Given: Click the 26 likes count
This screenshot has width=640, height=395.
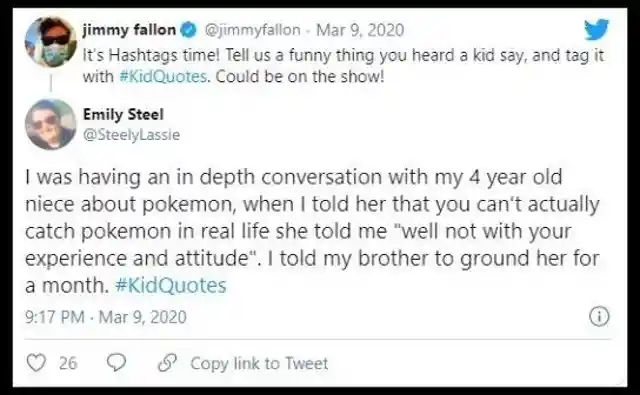Looking at the screenshot, I should [x=68, y=363].
